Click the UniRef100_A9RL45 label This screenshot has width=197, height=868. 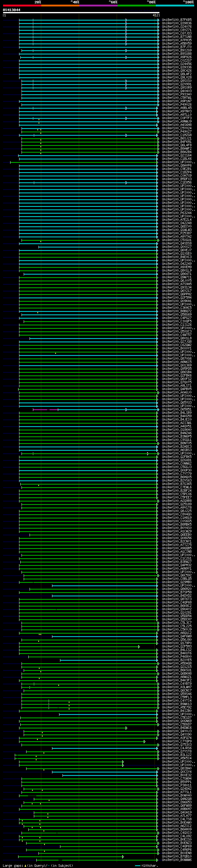(177, 108)
